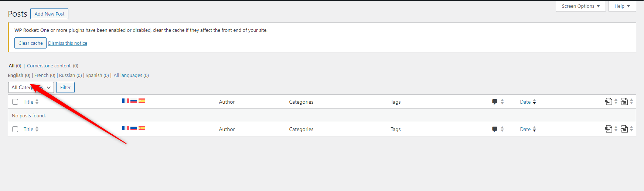The height and width of the screenshot is (191, 644).
Task: Dismiss this notice link
Action: [68, 43]
